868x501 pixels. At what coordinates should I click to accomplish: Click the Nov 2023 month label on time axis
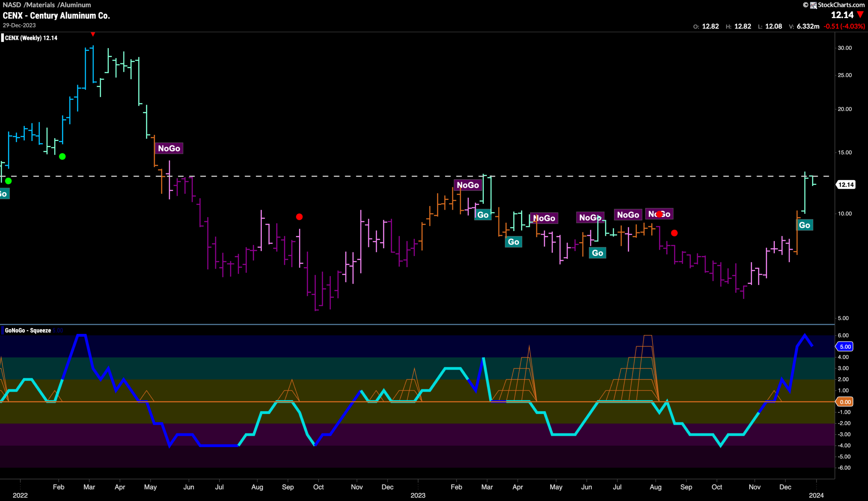click(x=754, y=487)
